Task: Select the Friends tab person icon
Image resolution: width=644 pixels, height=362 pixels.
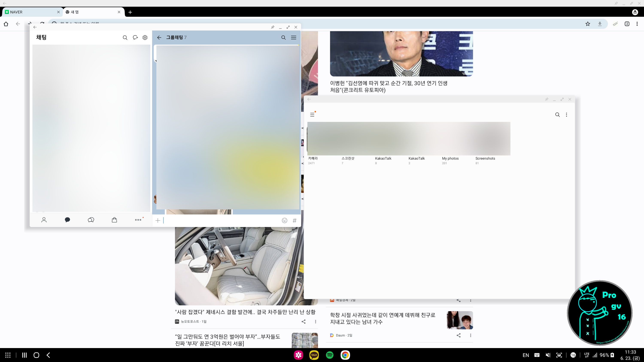Action: pyautogui.click(x=44, y=220)
